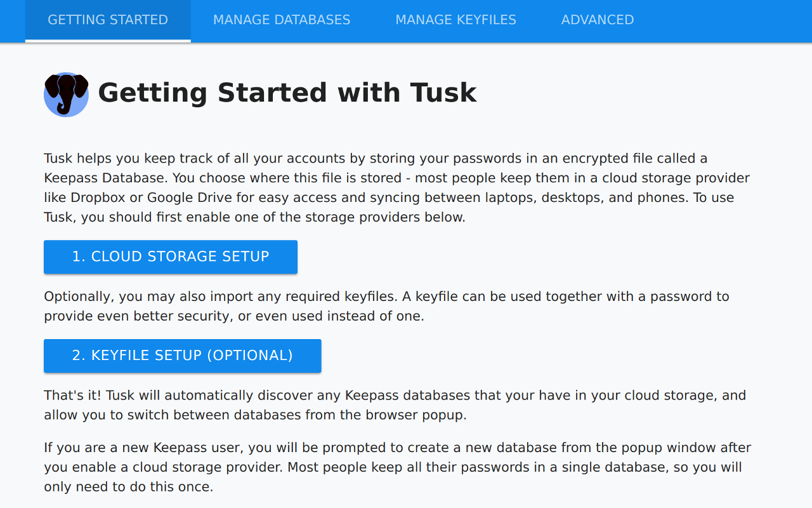The image size is (812, 508).
Task: Open advanced settings from the header
Action: tap(597, 20)
